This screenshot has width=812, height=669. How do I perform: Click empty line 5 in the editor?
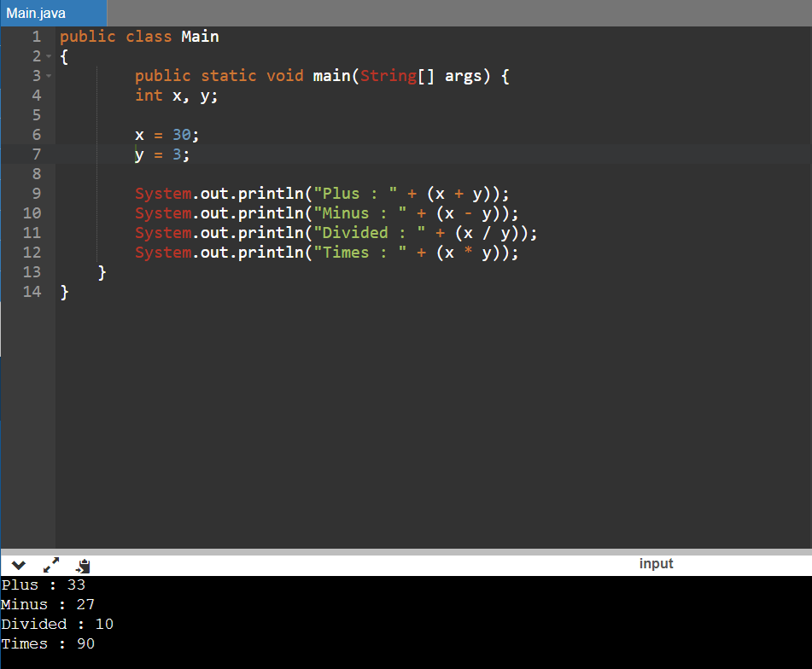pyautogui.click(x=171, y=114)
